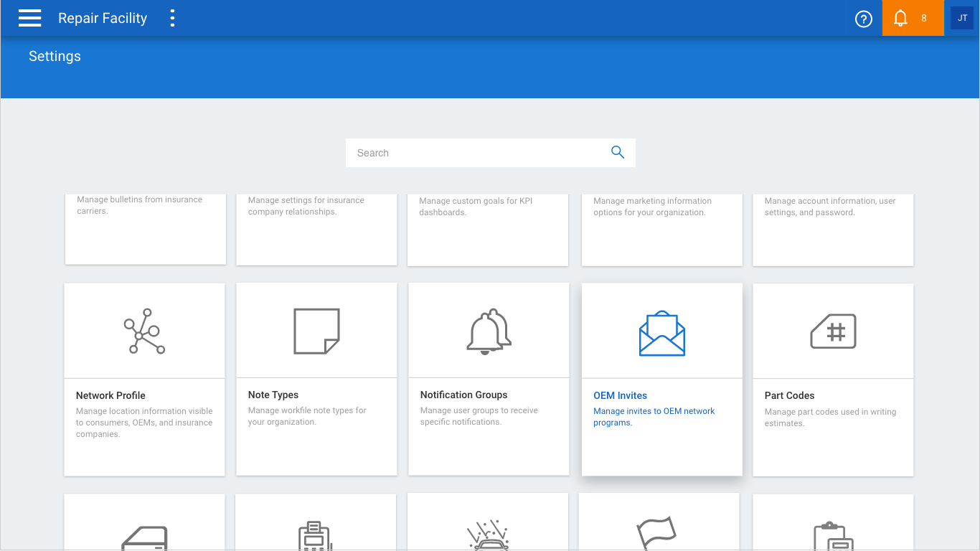
Task: Click the Part Codes card description
Action: click(831, 418)
